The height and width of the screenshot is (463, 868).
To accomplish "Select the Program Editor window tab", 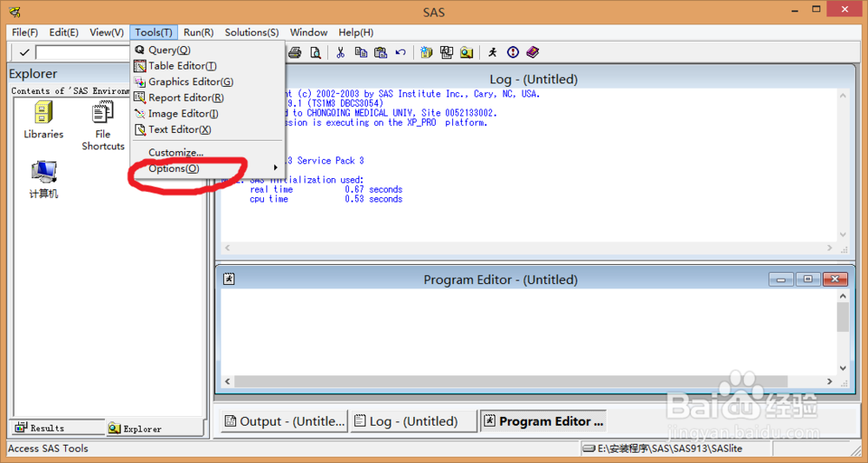I will pyautogui.click(x=543, y=421).
